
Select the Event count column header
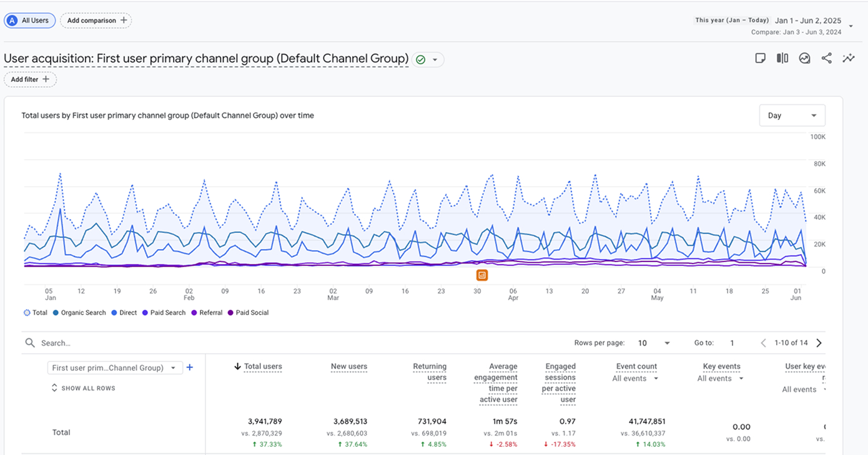[x=636, y=366]
